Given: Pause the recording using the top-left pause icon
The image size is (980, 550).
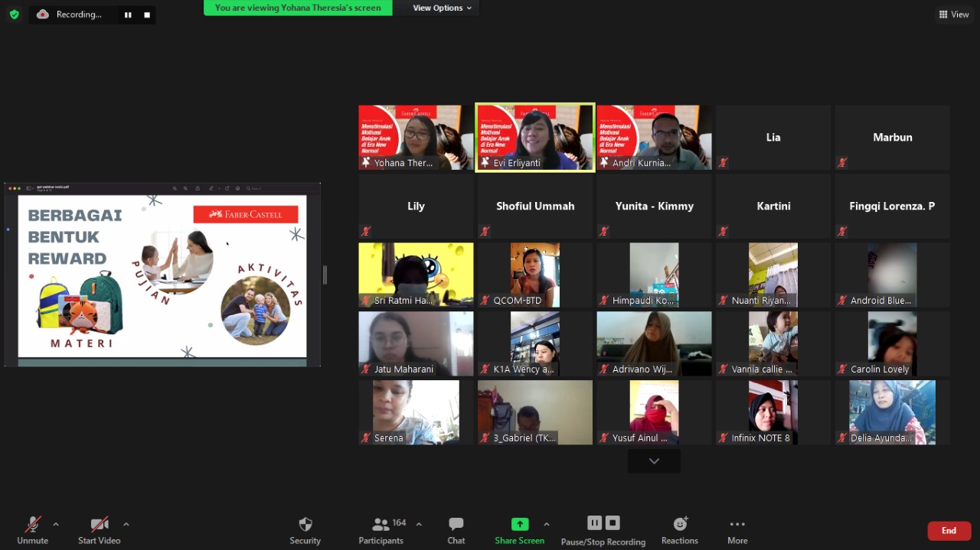Looking at the screenshot, I should coord(127,14).
